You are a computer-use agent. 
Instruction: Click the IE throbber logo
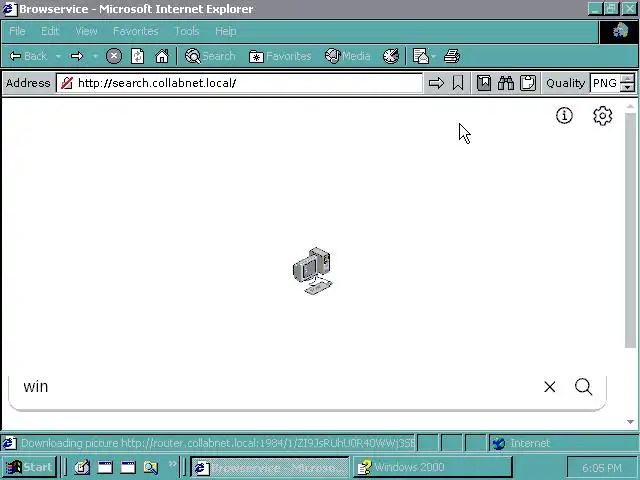coord(620,31)
